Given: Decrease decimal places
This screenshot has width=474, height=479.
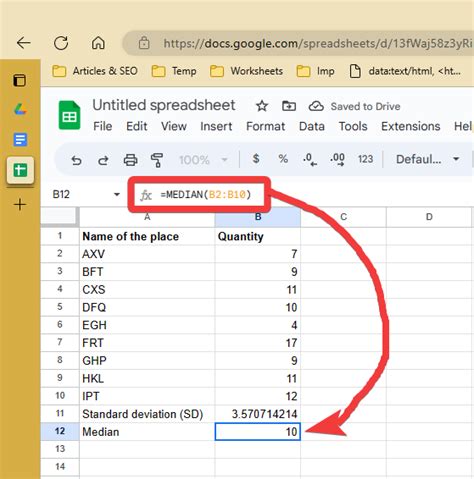Looking at the screenshot, I should point(310,160).
